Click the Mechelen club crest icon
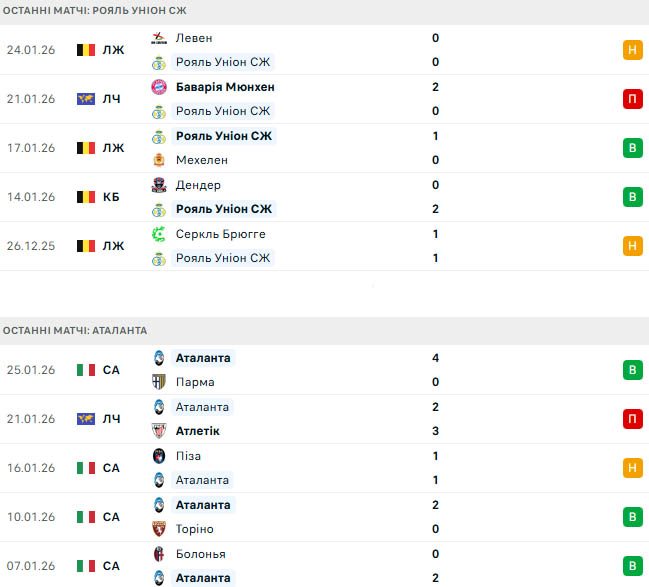The height and width of the screenshot is (587, 649). click(x=158, y=160)
